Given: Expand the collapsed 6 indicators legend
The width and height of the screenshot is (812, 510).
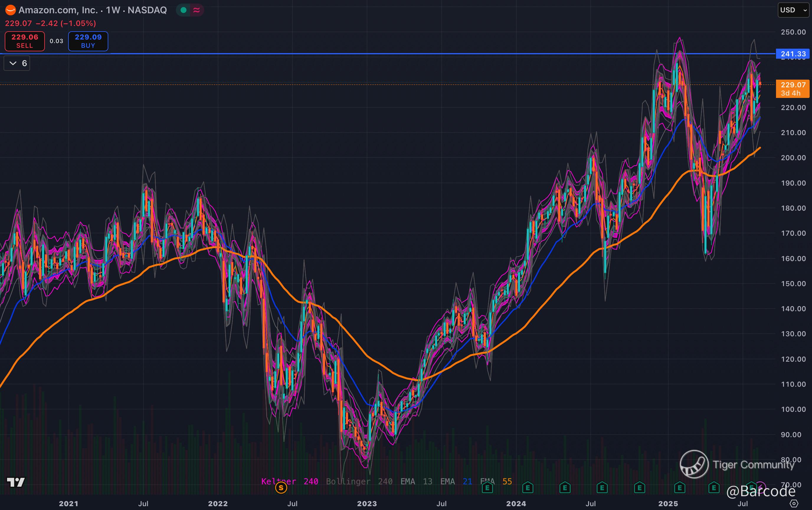Looking at the screenshot, I should (x=17, y=63).
